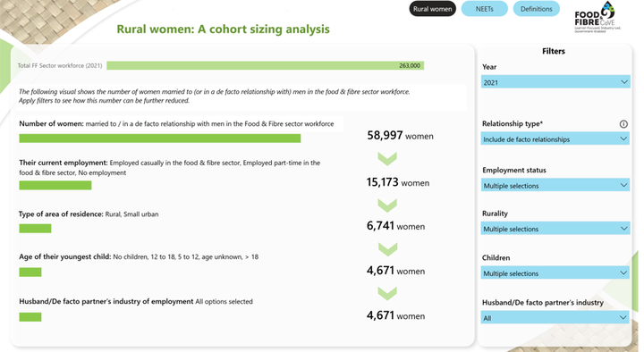Click the 263,000 workforce value
Image resolution: width=644 pixels, height=352 pixels.
(410, 65)
